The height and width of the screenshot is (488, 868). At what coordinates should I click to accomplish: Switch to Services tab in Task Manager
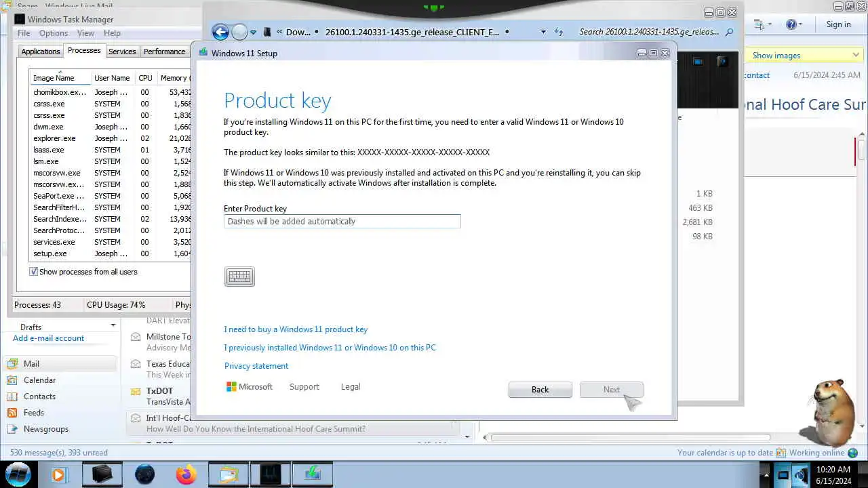pyautogui.click(x=122, y=52)
